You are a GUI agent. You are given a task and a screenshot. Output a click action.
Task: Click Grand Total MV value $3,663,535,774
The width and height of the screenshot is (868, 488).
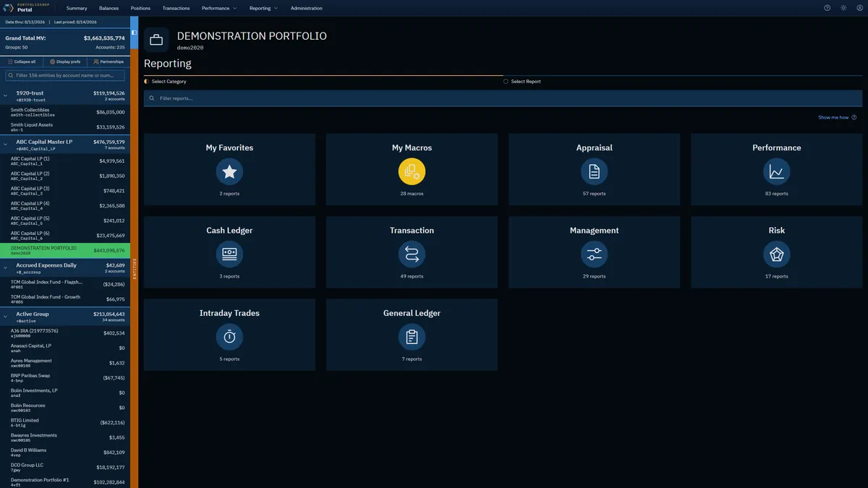pyautogui.click(x=104, y=38)
